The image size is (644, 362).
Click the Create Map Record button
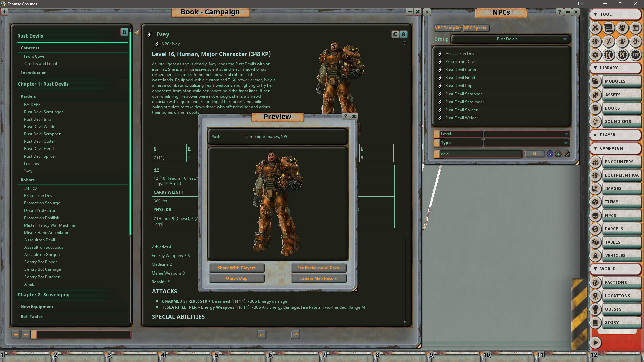click(x=319, y=278)
